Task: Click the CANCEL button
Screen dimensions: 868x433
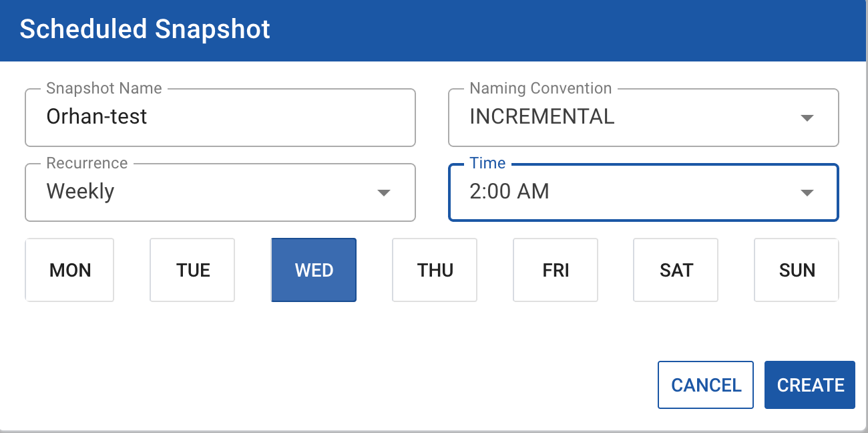Action: [706, 385]
